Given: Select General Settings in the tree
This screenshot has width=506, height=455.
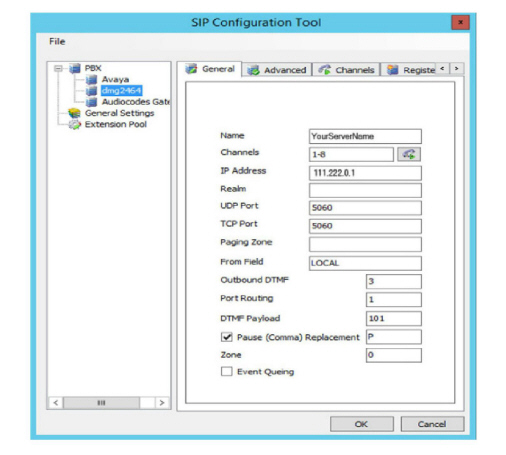Looking at the screenshot, I should coord(119,113).
